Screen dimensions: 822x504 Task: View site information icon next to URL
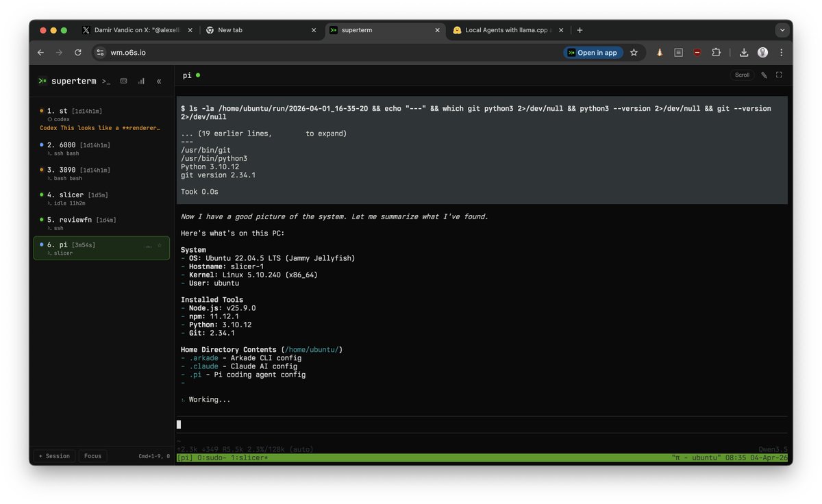tap(100, 53)
